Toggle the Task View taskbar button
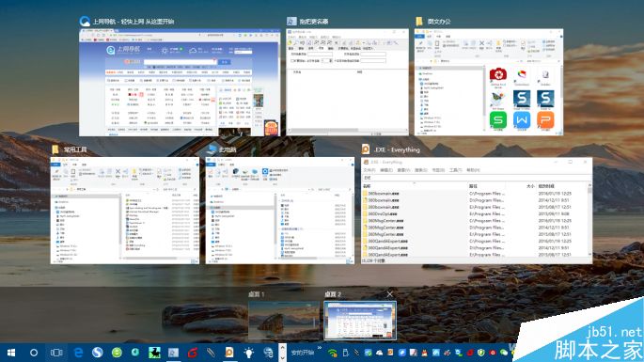Viewport: 644px width, 362px height. point(56,353)
